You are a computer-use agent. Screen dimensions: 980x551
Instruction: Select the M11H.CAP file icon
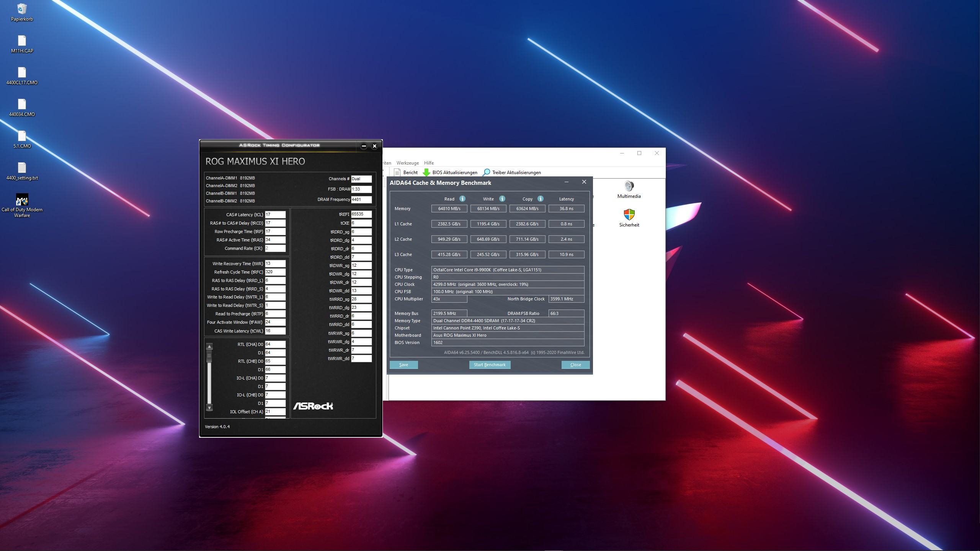(22, 41)
